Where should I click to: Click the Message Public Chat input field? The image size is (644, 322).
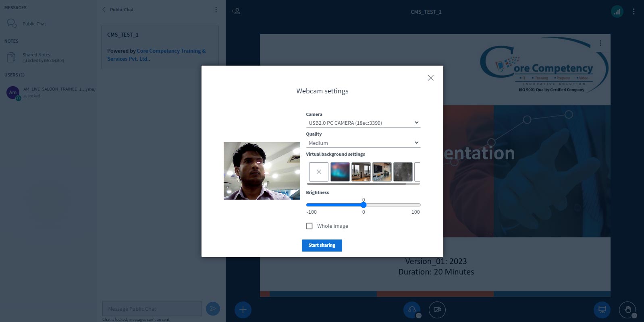pos(152,309)
